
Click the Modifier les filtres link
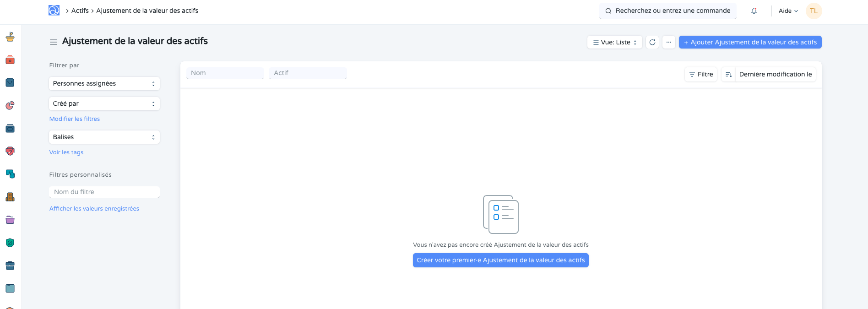click(75, 119)
